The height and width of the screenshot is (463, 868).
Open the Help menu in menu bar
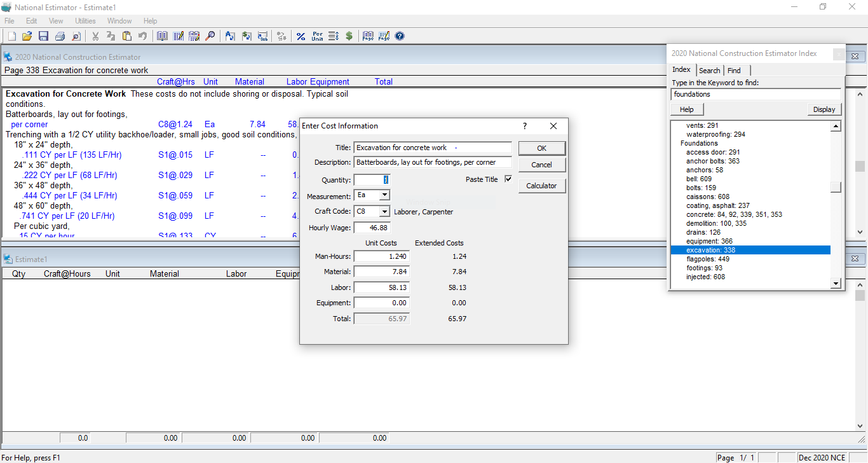151,21
